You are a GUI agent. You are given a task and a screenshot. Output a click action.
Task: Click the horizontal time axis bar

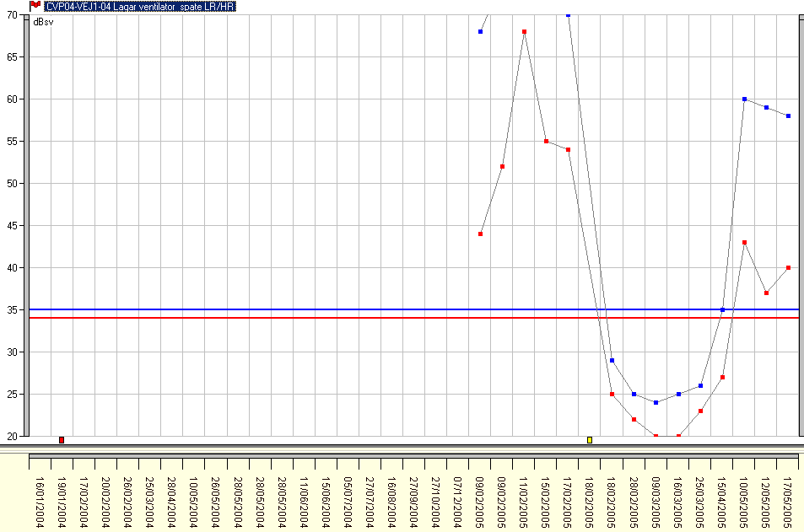click(413, 459)
